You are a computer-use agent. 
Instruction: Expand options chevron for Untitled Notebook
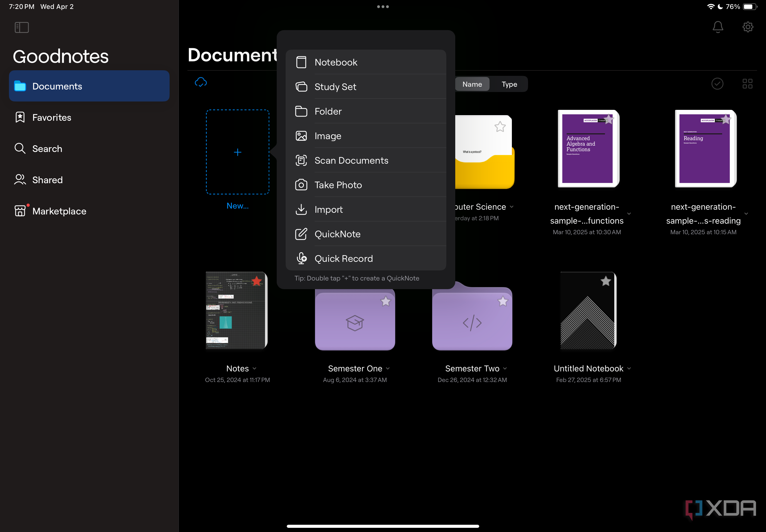[x=629, y=368]
